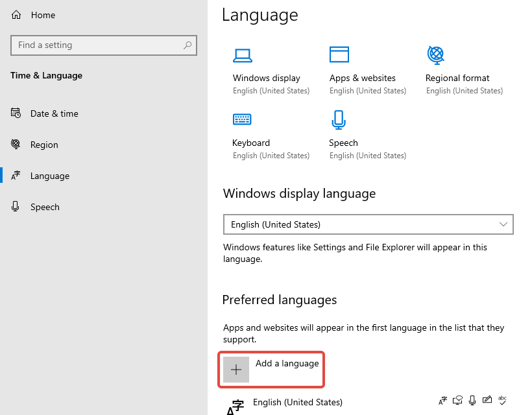Click the Date & time calendar icon
Screen dimensions: 532x415
(16, 113)
